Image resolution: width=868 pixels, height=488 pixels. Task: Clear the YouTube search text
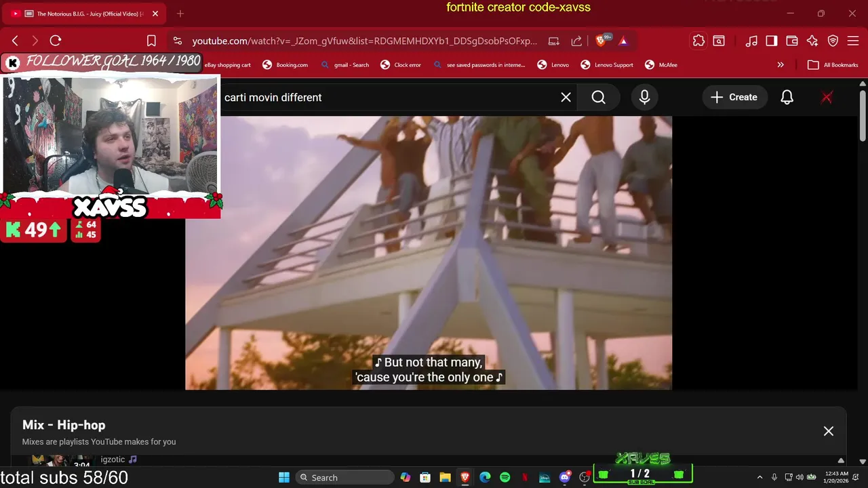[566, 98]
